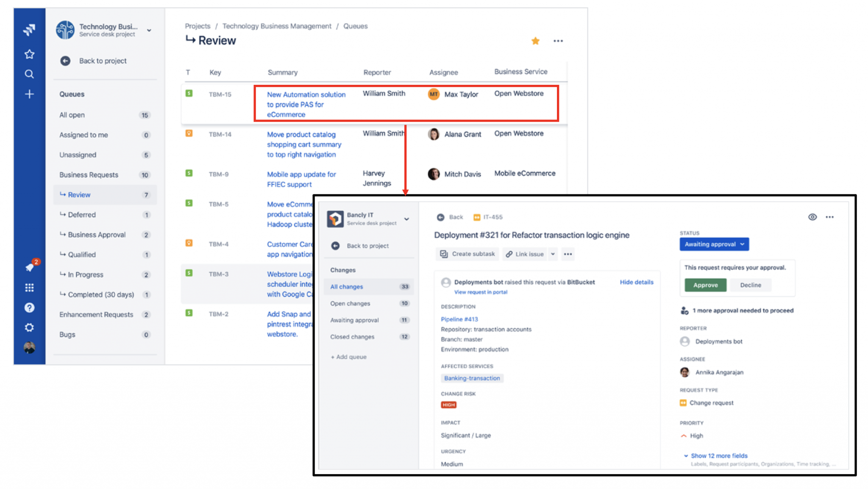This screenshot has width=868, height=489.
Task: Switch to the Review queue
Action: coord(79,195)
